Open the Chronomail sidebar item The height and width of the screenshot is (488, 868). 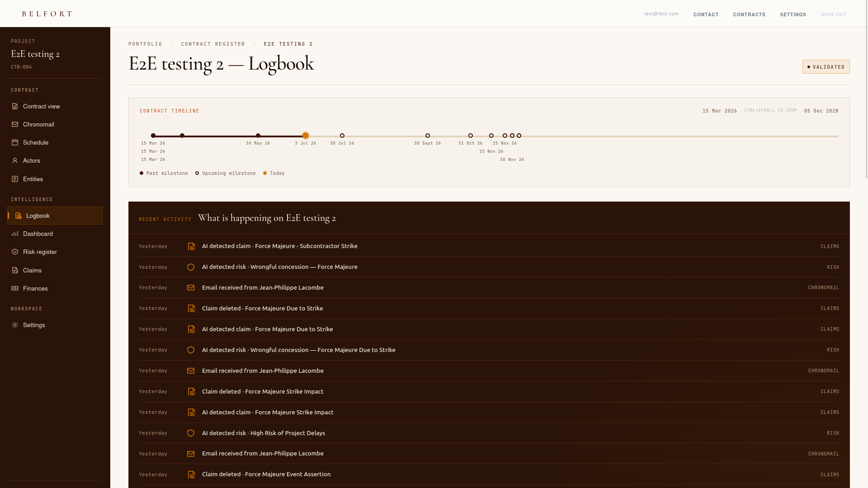point(55,124)
